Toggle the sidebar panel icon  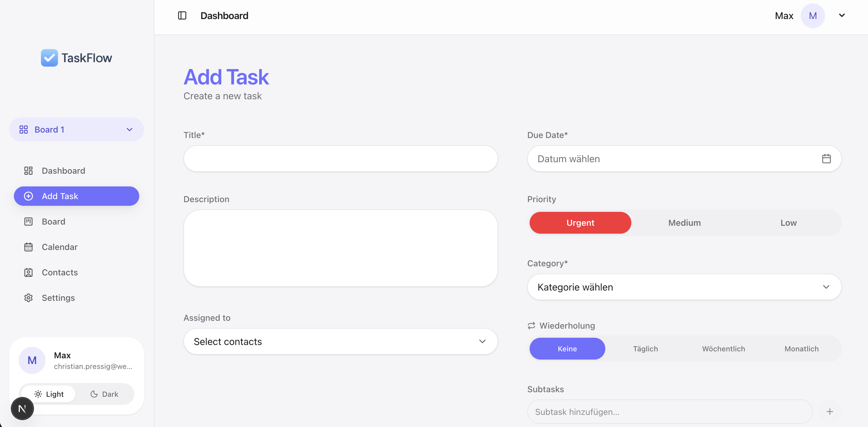(x=182, y=15)
